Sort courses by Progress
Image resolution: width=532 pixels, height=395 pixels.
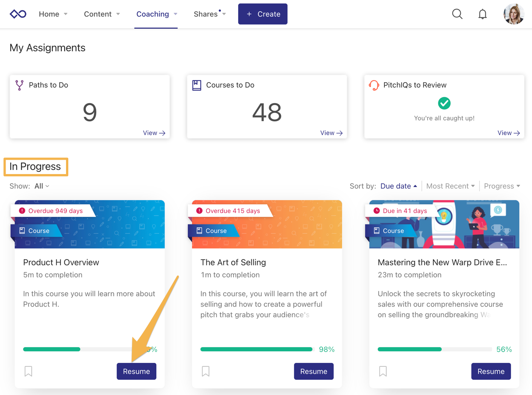[x=502, y=186]
